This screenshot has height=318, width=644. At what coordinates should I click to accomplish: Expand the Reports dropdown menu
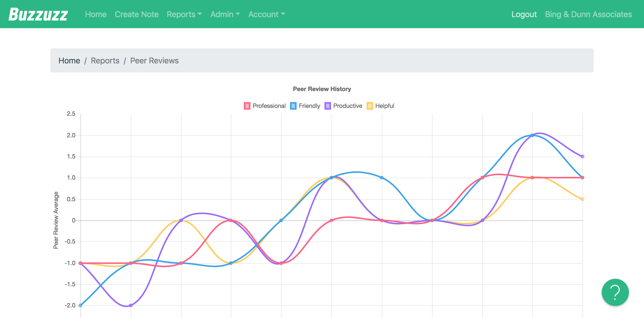(x=184, y=14)
